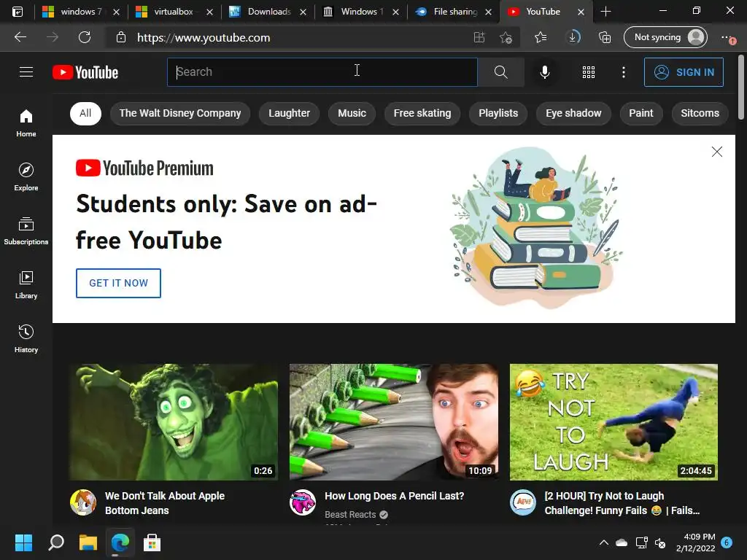The image size is (747, 560).
Task: Select The Walt Disney Company chip
Action: [x=180, y=113]
